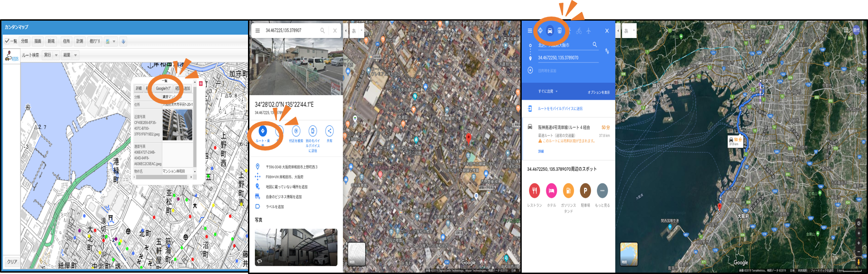868x274 pixels.
Task: Select the transit train mode icon
Action: pos(559,31)
